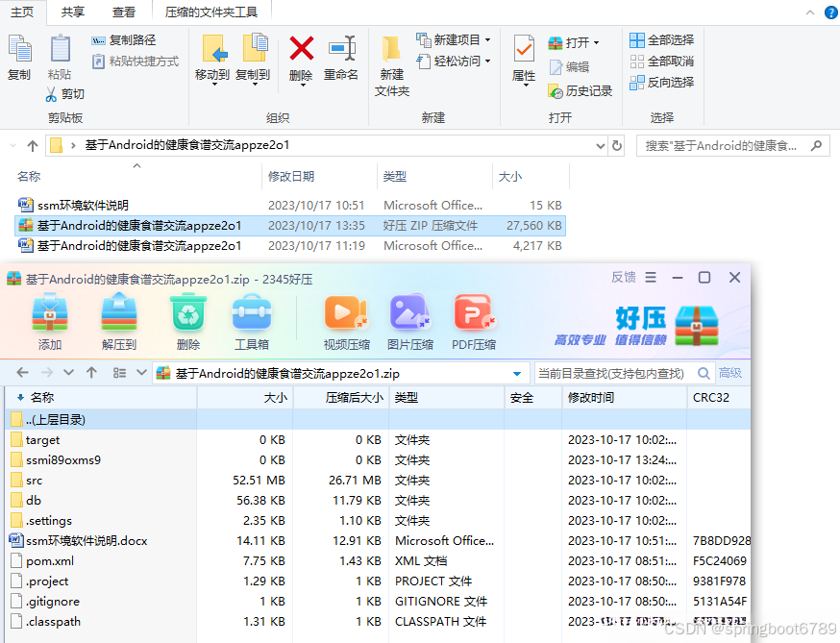Click the Explorer search box
This screenshot has width=840, height=643.
click(733, 146)
